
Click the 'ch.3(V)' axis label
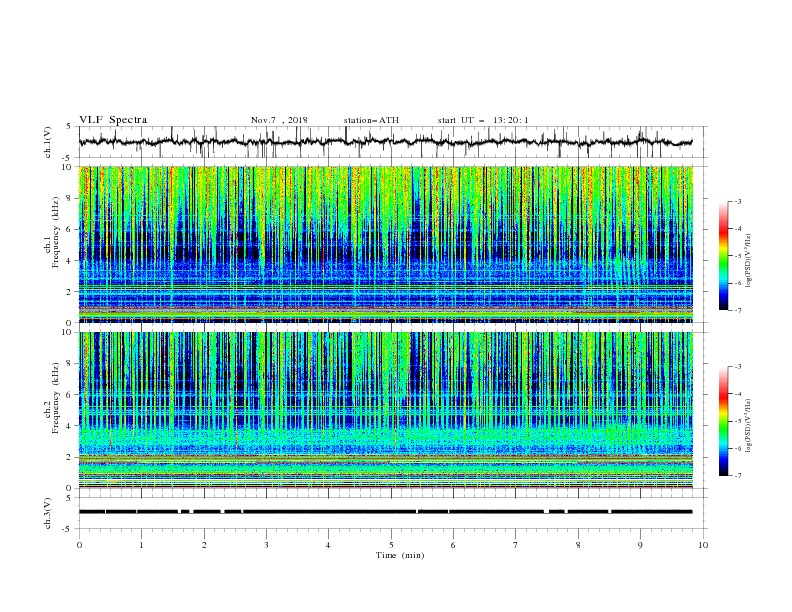tap(48, 513)
